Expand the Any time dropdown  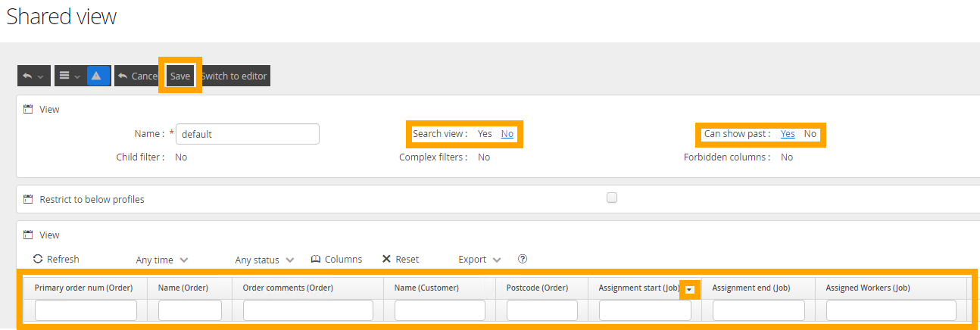pyautogui.click(x=162, y=260)
